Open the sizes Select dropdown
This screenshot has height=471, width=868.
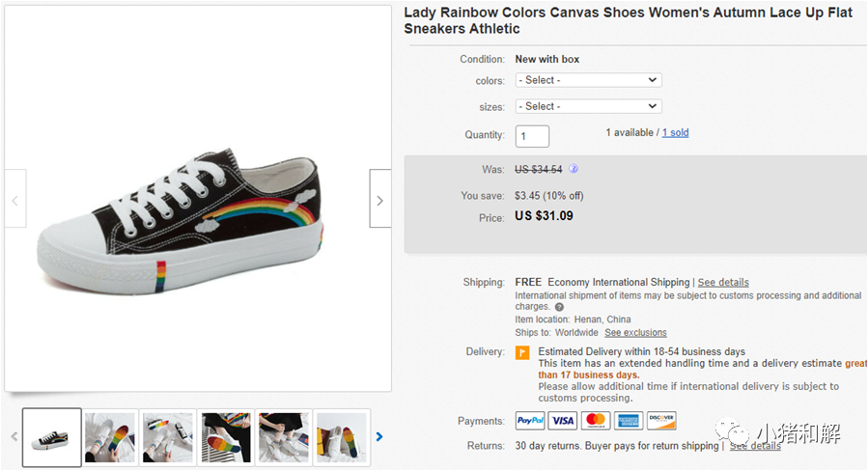(x=588, y=106)
